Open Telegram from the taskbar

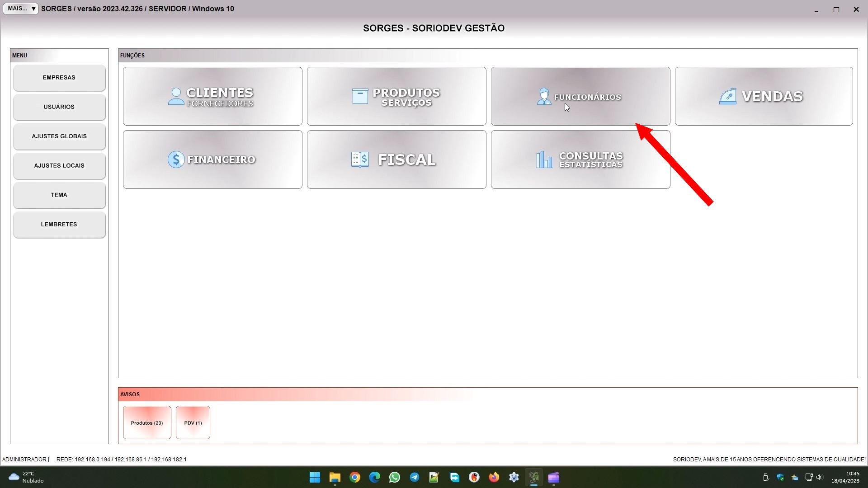[x=414, y=477]
